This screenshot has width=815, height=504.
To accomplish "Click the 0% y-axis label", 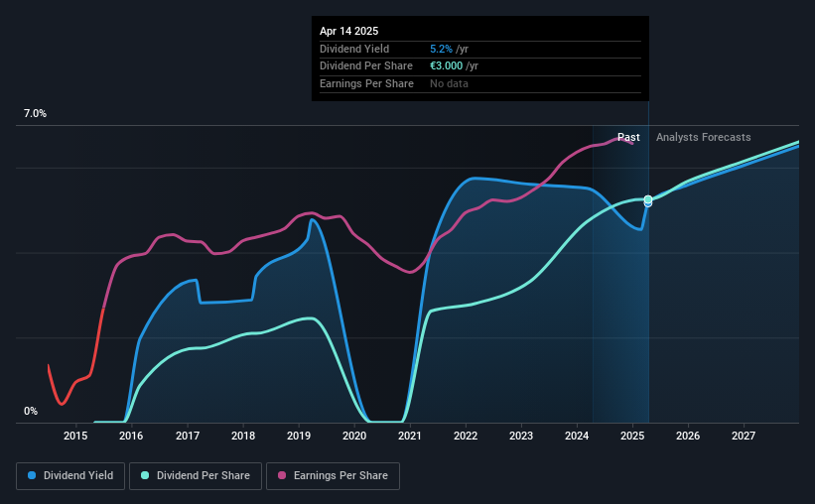I will click(31, 411).
